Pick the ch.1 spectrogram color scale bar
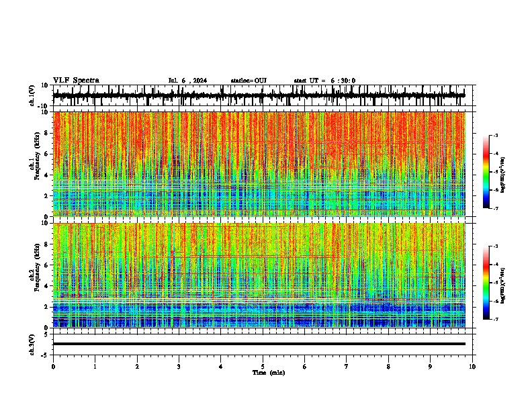 pos(486,172)
